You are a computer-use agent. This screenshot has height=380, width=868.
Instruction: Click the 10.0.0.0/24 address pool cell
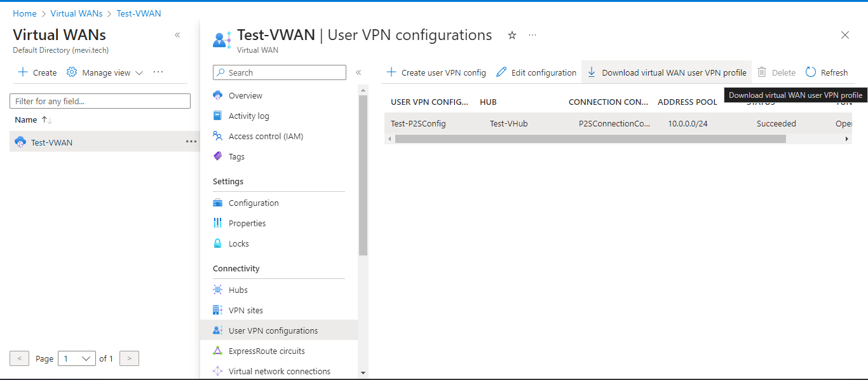coord(688,123)
